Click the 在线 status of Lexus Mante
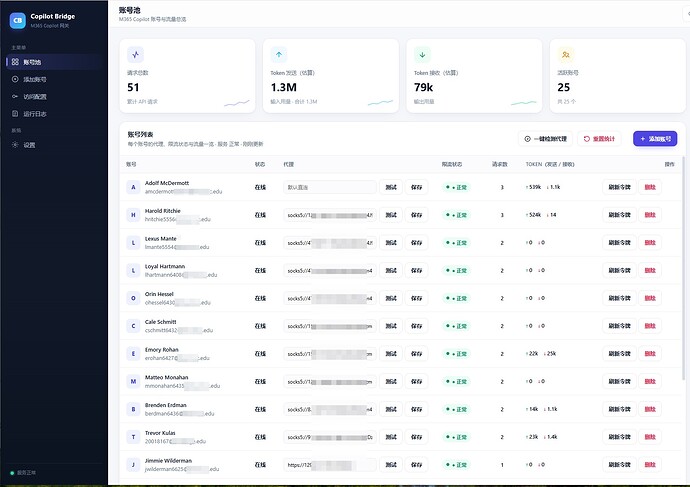690x487 pixels. click(x=260, y=242)
